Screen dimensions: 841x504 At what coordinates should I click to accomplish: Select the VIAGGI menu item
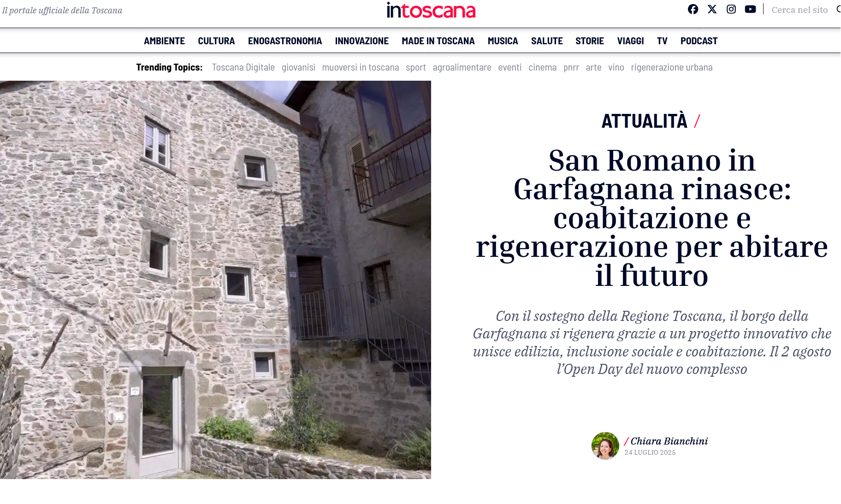[x=630, y=41]
